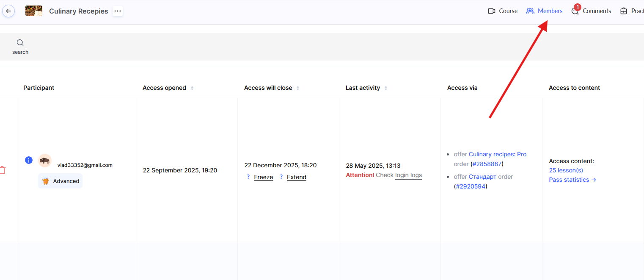The image size is (644, 280).
Task: Click the Extend access link
Action: (296, 177)
